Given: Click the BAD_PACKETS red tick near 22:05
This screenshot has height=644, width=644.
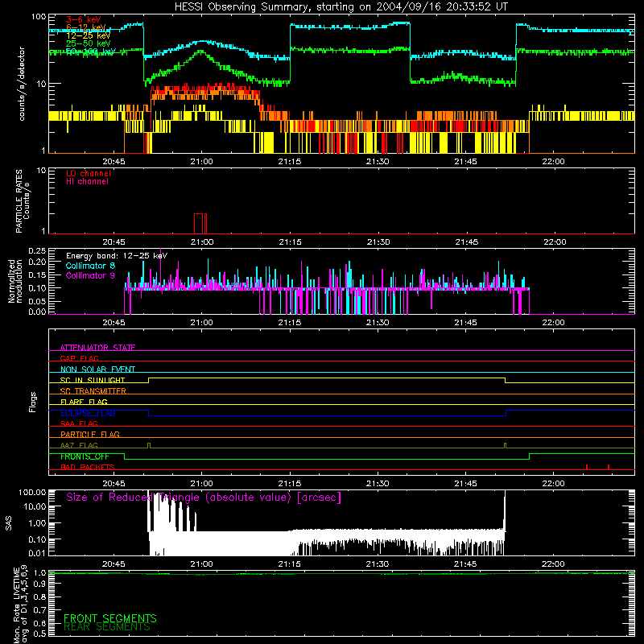Looking at the screenshot, I should [587, 467].
